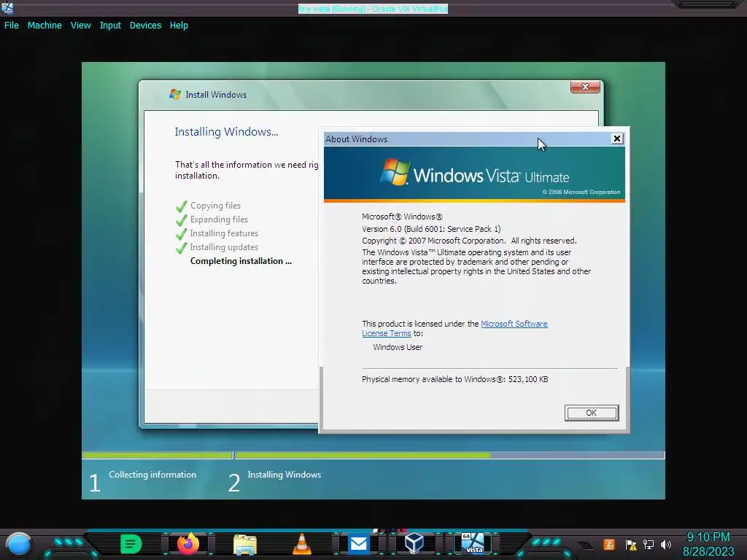This screenshot has width=747, height=560.
Task: Open the View menu
Action: coord(80,26)
